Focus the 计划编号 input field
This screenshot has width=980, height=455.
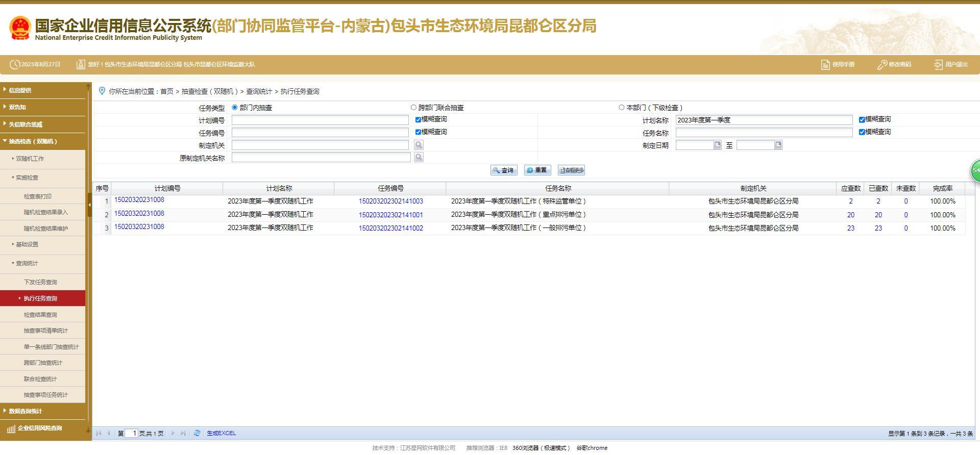click(x=320, y=120)
